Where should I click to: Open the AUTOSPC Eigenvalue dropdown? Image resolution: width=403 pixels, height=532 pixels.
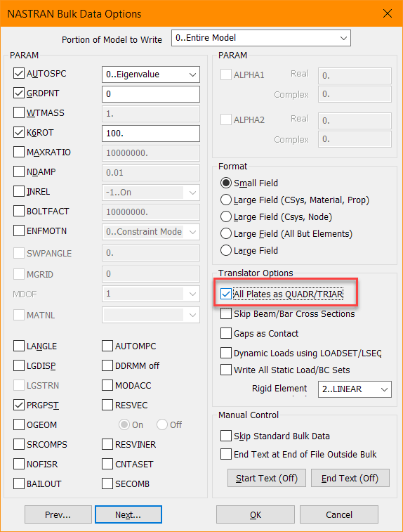pos(151,74)
